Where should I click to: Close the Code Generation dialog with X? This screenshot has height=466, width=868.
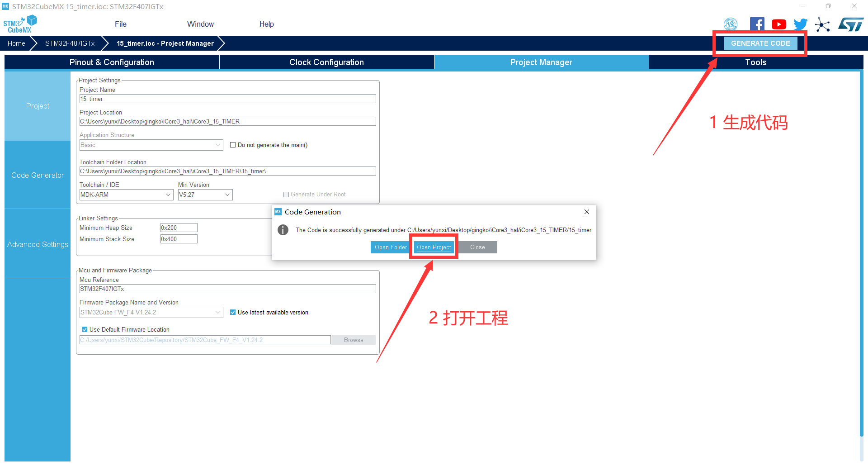click(x=586, y=212)
